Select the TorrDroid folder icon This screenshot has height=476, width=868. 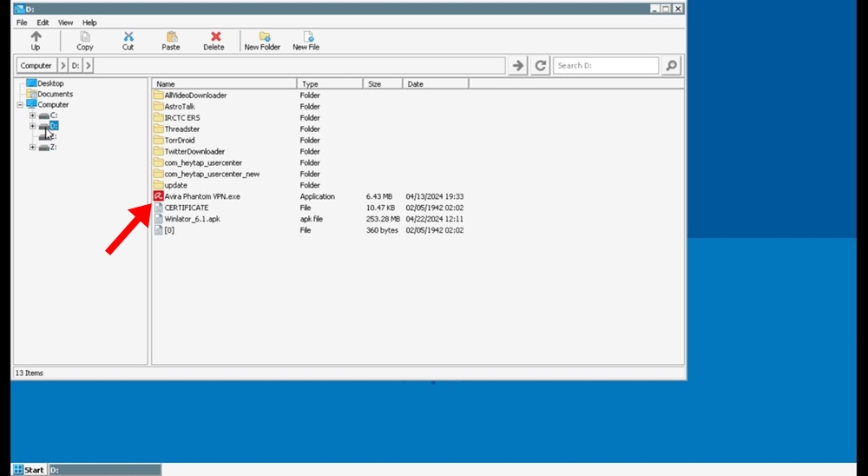tap(158, 140)
